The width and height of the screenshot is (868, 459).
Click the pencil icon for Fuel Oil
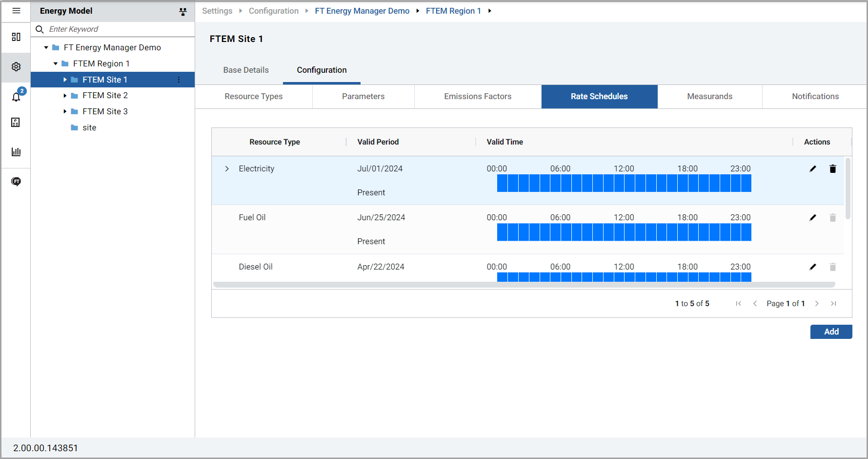813,218
